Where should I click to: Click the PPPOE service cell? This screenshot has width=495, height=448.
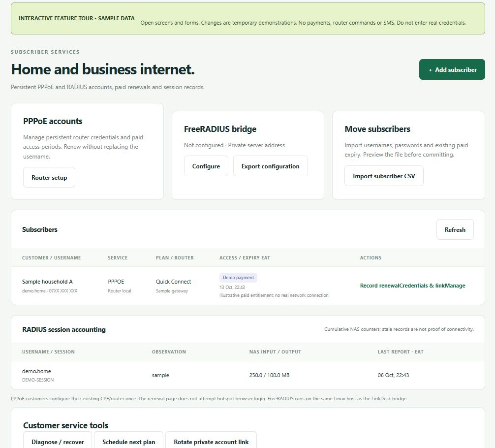116,282
